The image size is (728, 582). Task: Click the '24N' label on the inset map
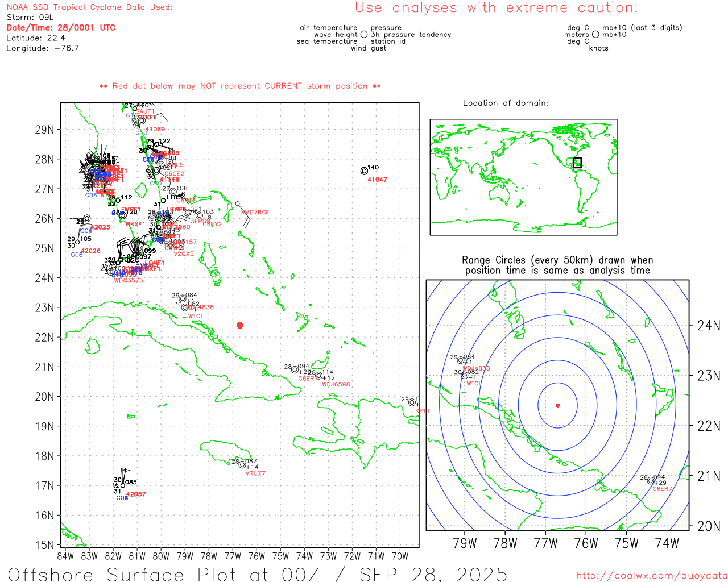pos(709,326)
